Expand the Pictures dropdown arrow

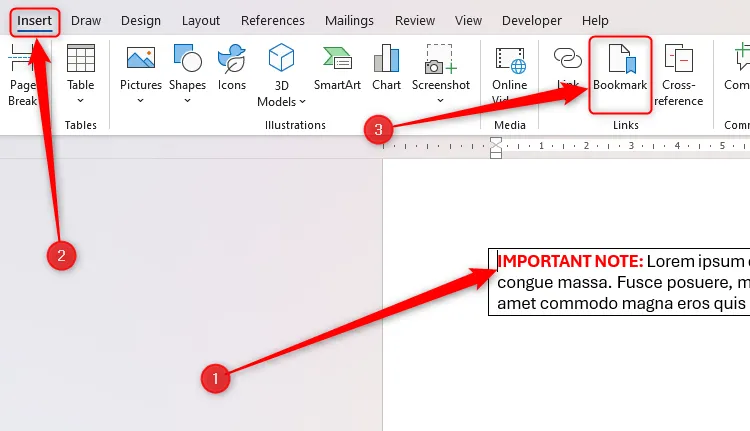point(141,101)
